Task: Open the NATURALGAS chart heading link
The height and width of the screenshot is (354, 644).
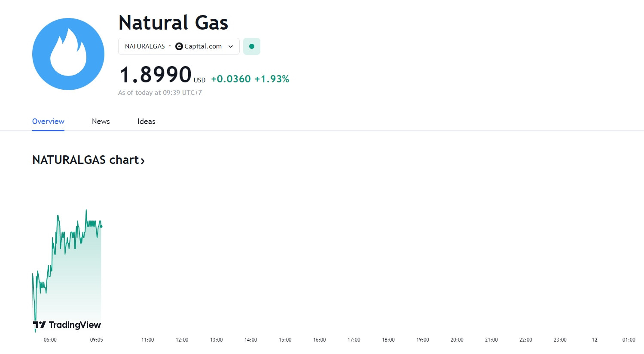Action: tap(89, 160)
